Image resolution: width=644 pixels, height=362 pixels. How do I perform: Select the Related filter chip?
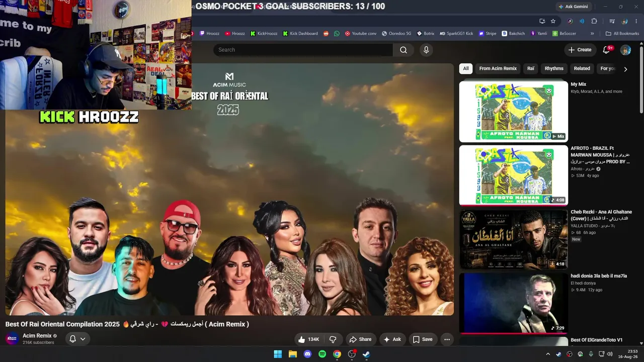click(x=582, y=68)
